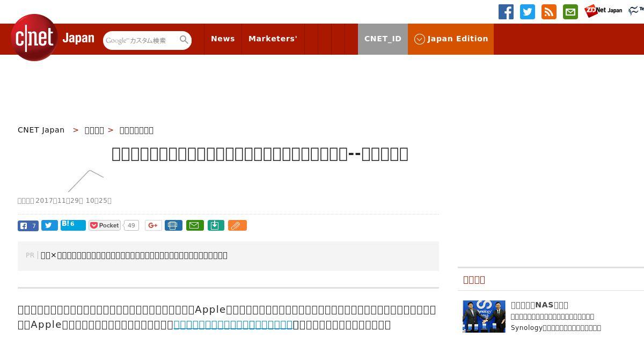This screenshot has width=644, height=338.
Task: Save the article to Pocket
Action: (105, 225)
